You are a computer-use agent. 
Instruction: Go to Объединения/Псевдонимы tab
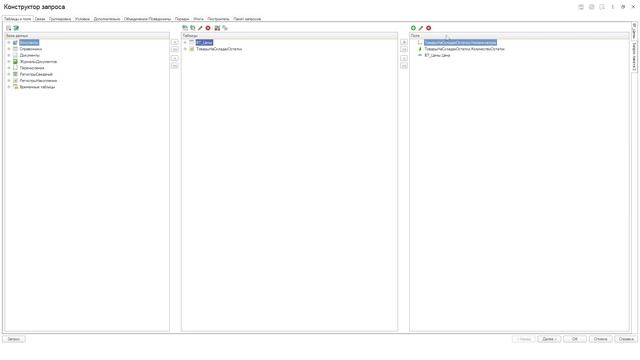[147, 19]
